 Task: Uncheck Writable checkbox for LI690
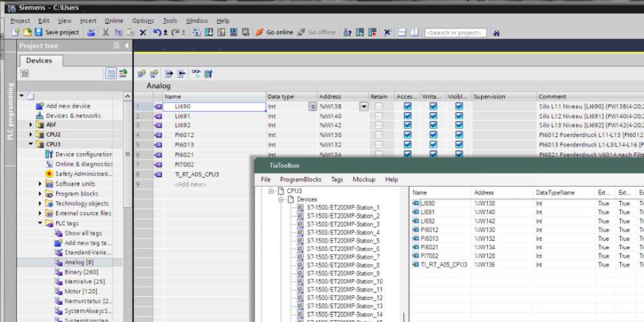tap(433, 106)
